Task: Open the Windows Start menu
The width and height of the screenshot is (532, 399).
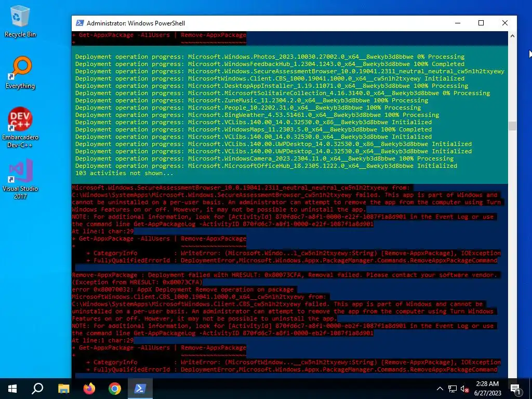Action: click(x=12, y=389)
